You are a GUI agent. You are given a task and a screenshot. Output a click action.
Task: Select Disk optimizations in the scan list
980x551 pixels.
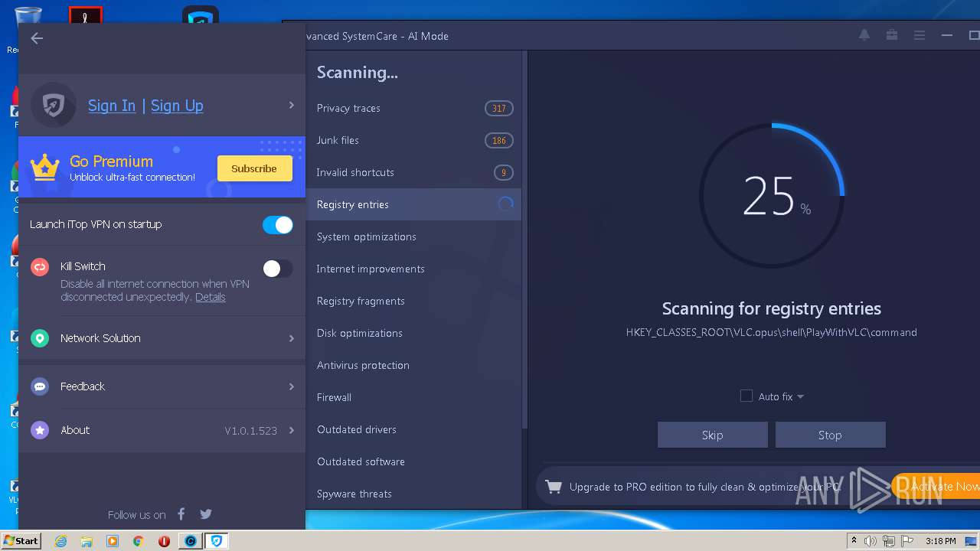[413, 333]
